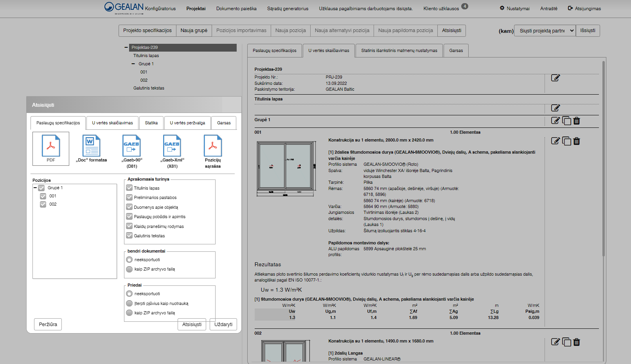
Task: Toggle the Grupė 1 positions checkbox
Action: pos(41,188)
